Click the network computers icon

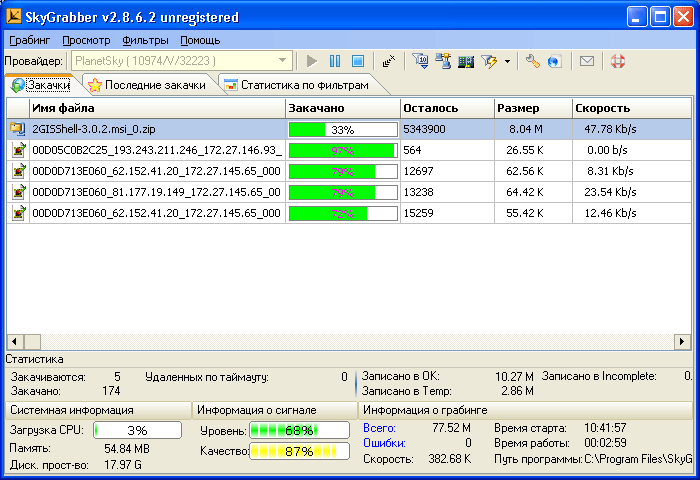tap(443, 61)
